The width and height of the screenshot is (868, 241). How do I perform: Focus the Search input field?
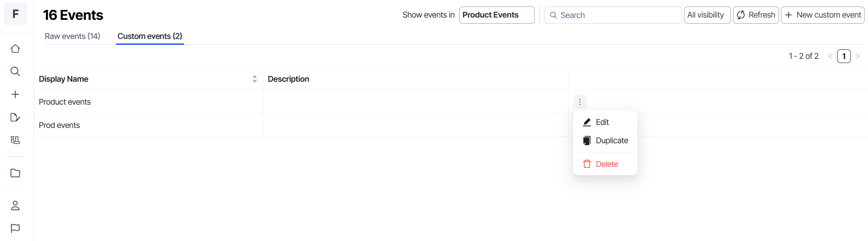[x=613, y=15]
